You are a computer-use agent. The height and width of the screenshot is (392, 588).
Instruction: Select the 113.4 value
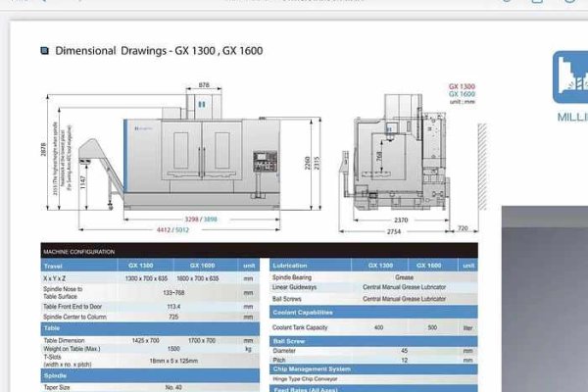pos(173,307)
